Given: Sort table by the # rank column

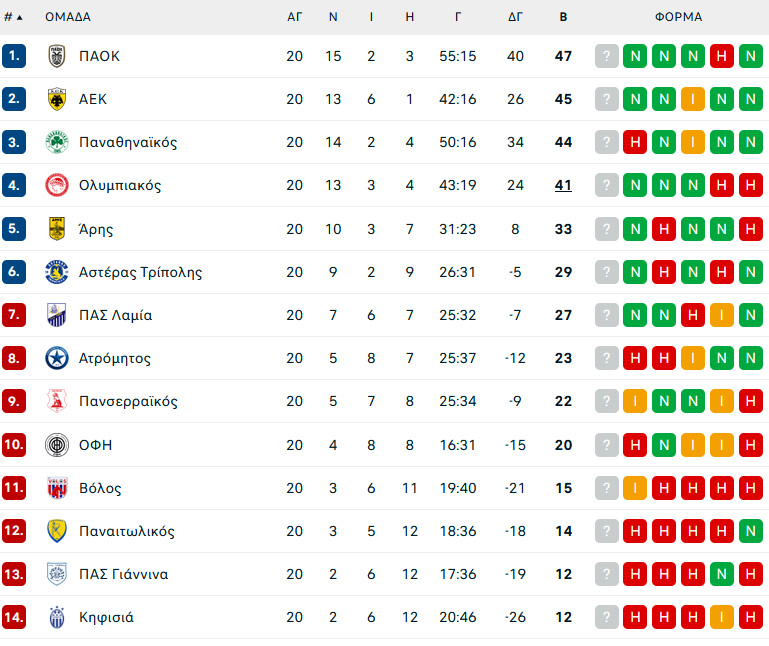Looking at the screenshot, I should 14,17.
